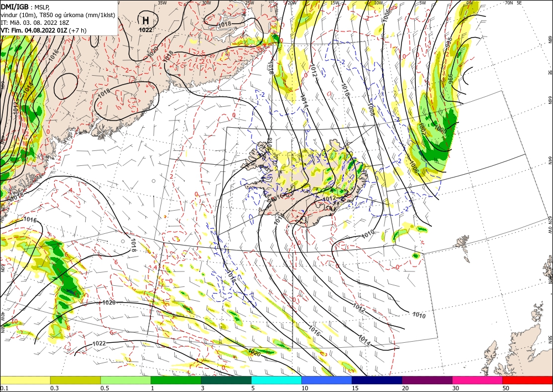Click the 15W longitude label

point(335,2)
